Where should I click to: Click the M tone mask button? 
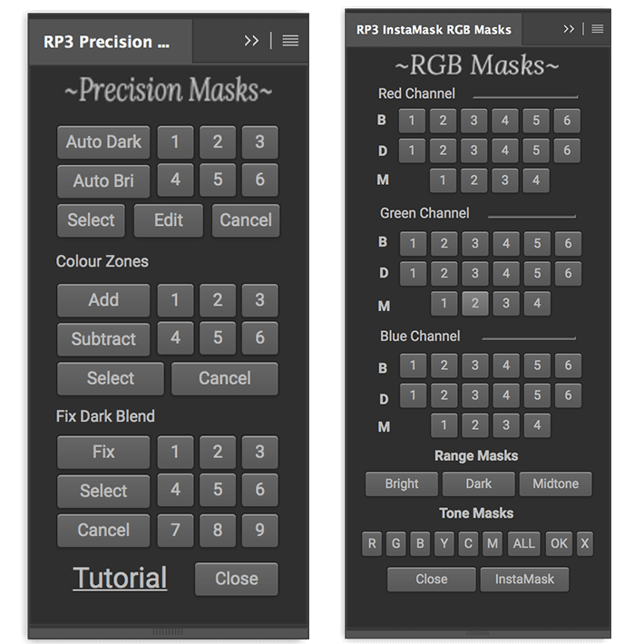[x=493, y=544]
